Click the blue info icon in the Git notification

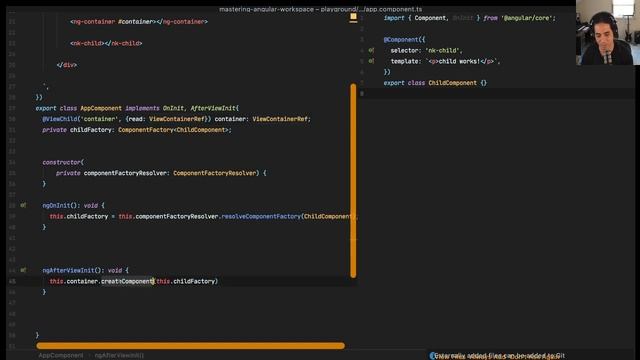click(x=432, y=356)
